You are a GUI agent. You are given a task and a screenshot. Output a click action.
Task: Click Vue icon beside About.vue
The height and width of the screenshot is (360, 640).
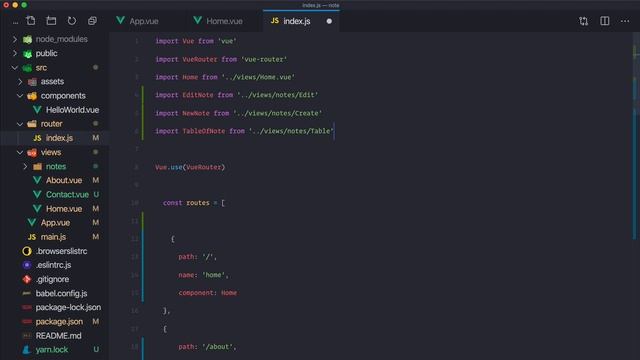tap(37, 180)
